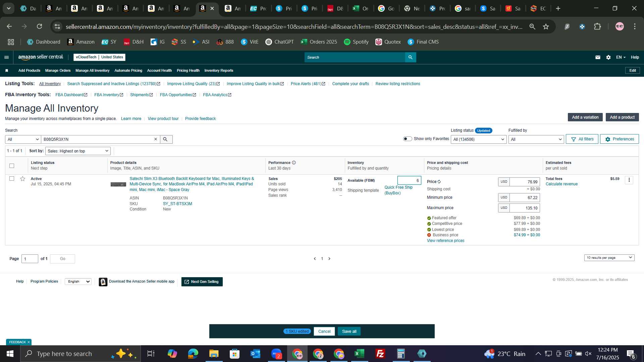Open inventory Preferences
This screenshot has width=644, height=362.
tap(620, 139)
